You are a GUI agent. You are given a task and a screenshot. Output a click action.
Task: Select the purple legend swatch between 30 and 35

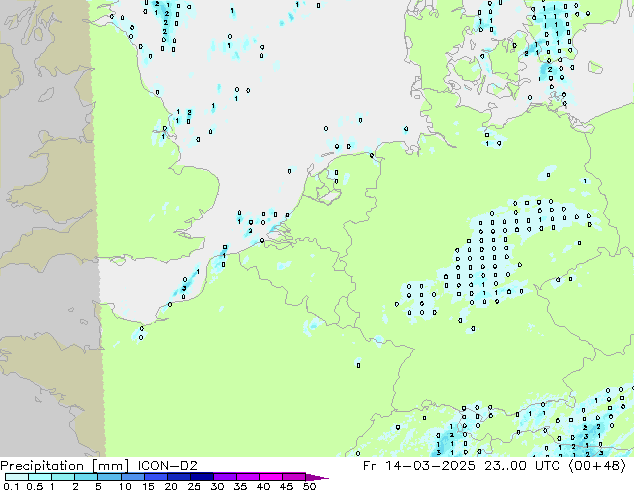225,477
